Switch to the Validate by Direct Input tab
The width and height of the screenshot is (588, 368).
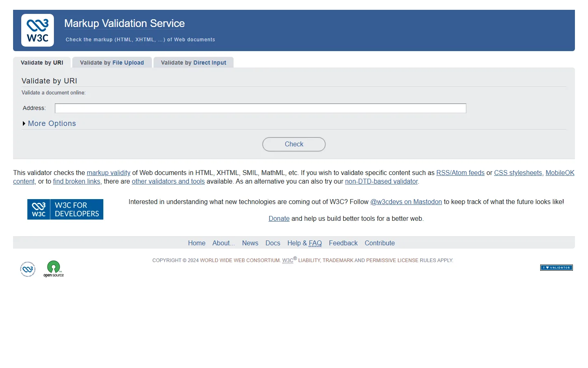click(x=194, y=63)
